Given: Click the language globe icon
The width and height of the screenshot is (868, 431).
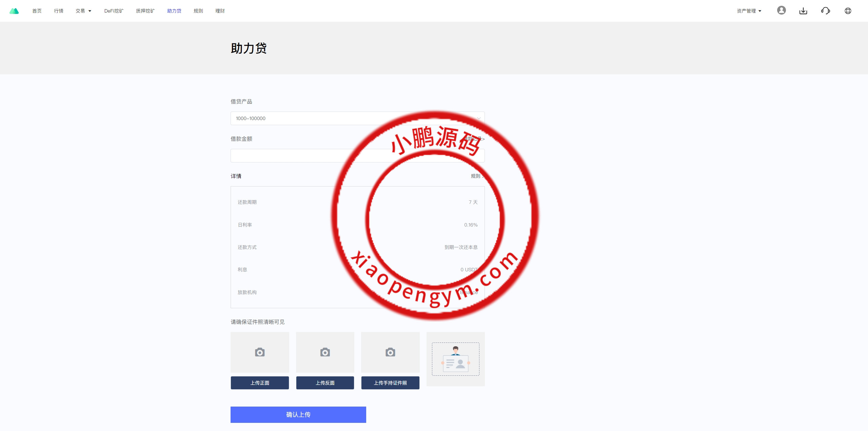Looking at the screenshot, I should coord(848,11).
